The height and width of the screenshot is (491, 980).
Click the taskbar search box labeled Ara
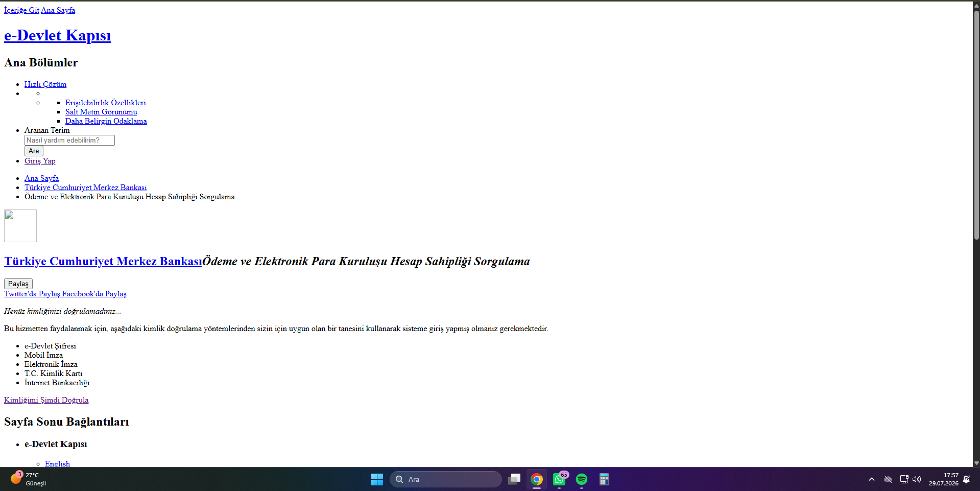coord(446,479)
